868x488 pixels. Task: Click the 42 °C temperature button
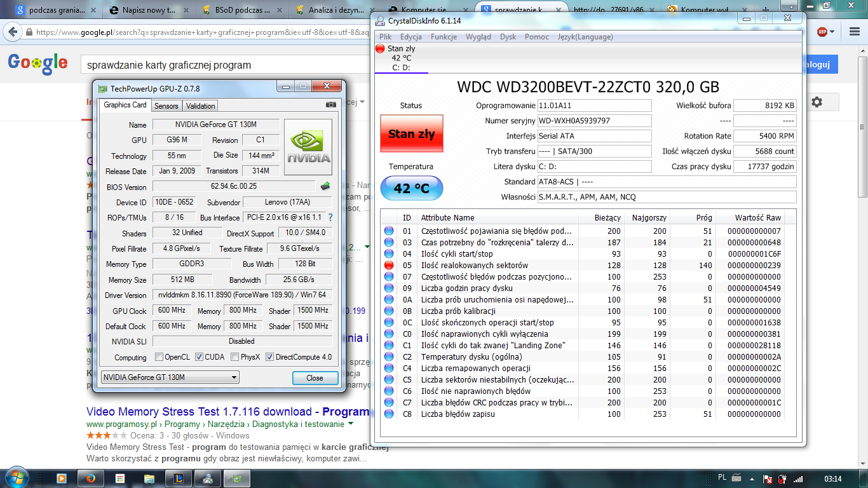411,189
